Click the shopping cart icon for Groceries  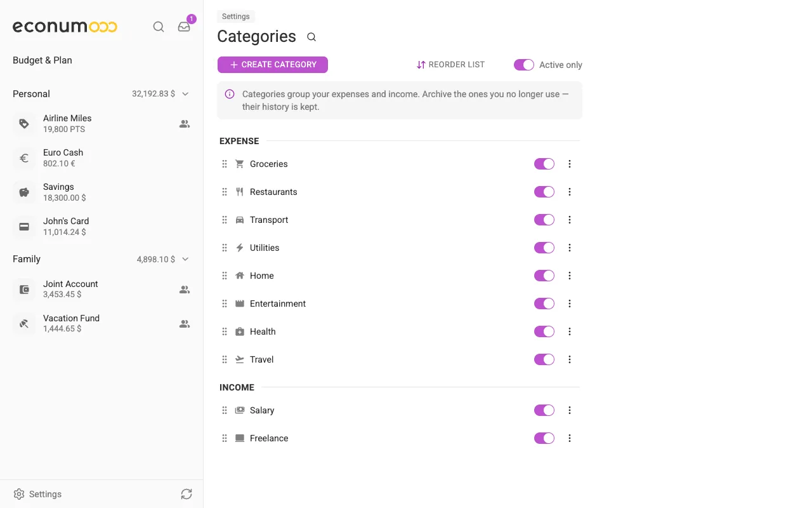[240, 164]
